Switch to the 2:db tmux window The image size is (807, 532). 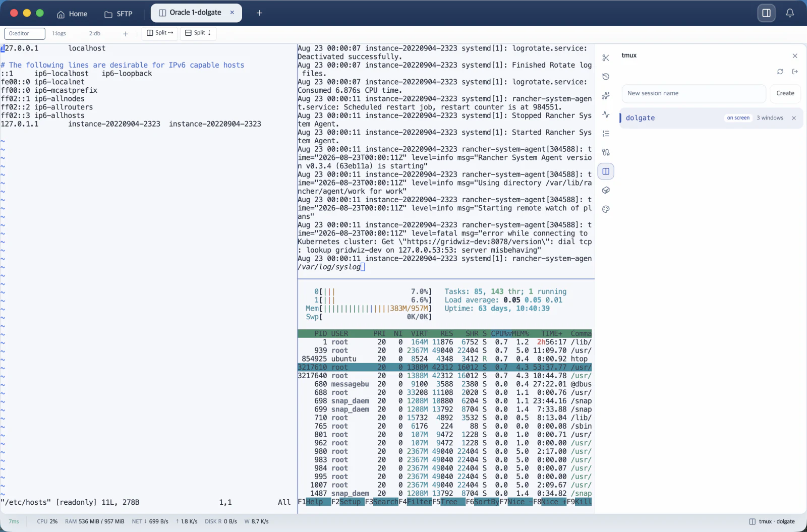(95, 33)
